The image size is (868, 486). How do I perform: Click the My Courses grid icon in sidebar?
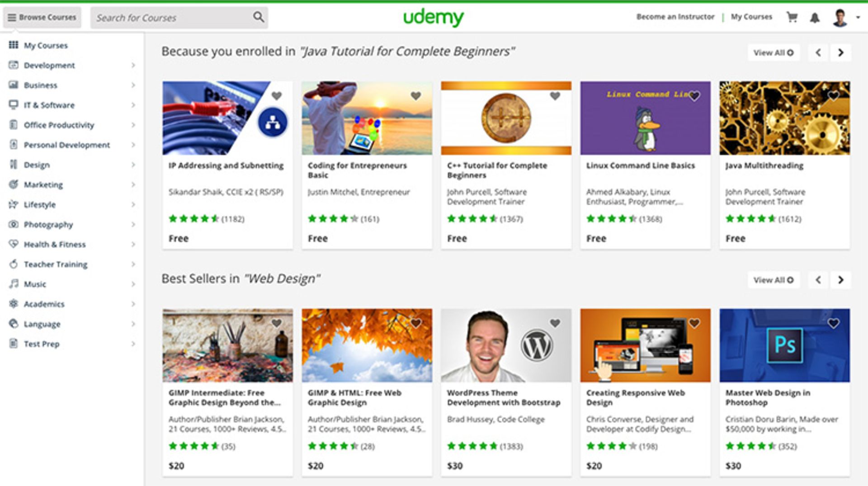pos(14,45)
